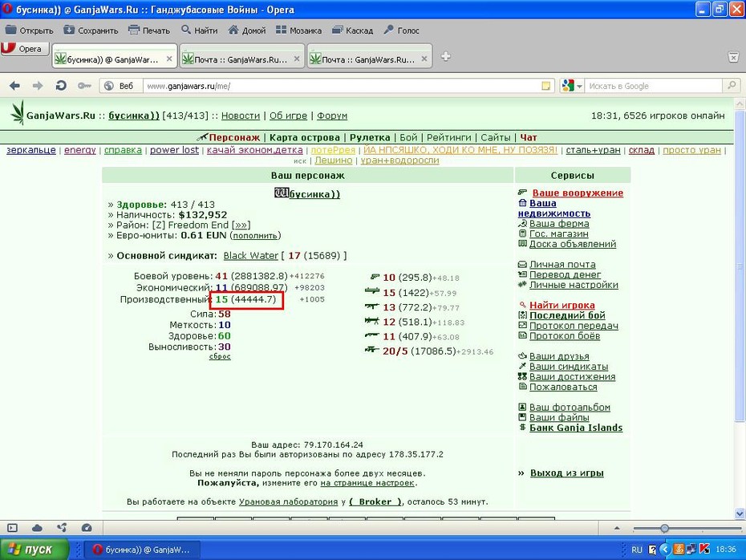The width and height of the screenshot is (746, 560).
Task: Click the Найти игрока magnifier icon
Action: point(522,305)
